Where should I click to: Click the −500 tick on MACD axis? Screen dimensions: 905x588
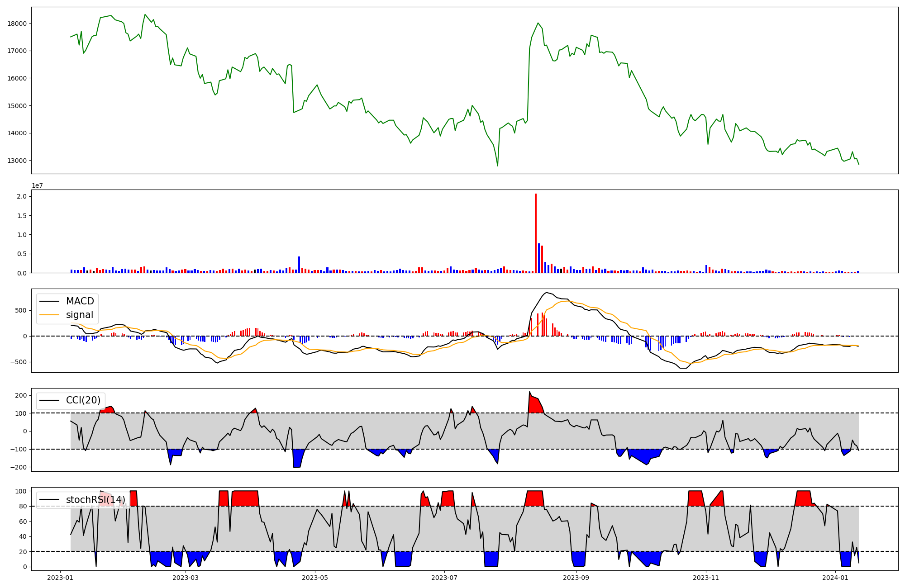tap(19, 362)
